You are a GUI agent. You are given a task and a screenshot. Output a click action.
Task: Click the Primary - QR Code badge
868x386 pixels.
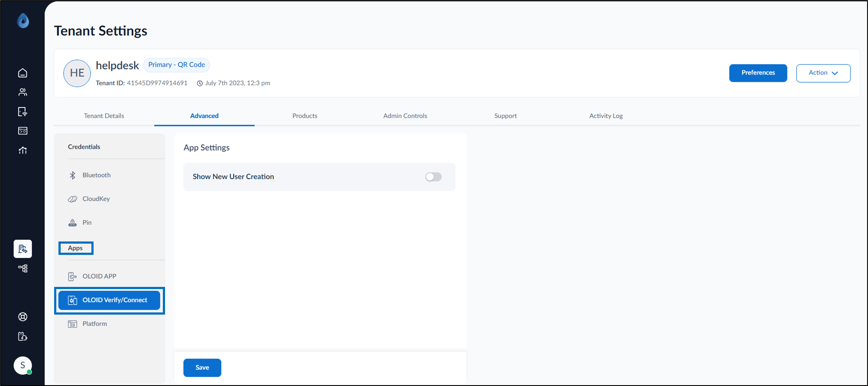pos(177,65)
